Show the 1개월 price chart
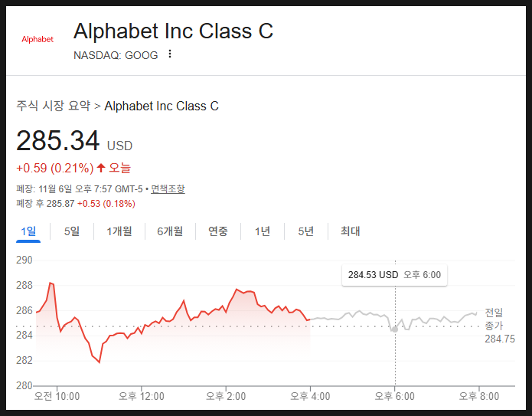Image resolution: width=532 pixels, height=416 pixels. [x=119, y=231]
